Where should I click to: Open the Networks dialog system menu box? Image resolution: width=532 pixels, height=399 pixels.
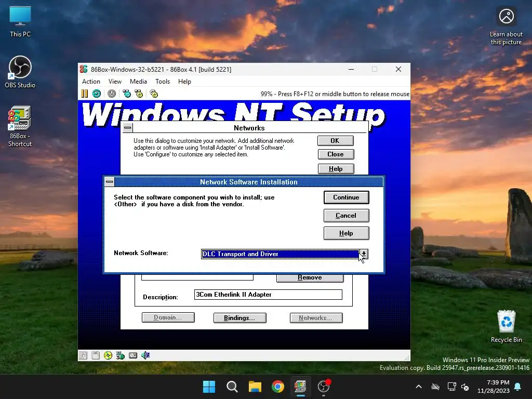[x=128, y=128]
